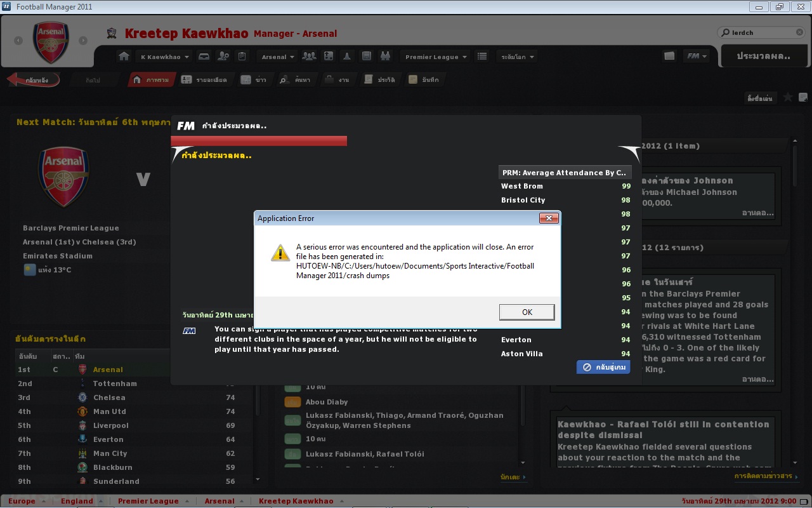Click the league table list icon

(482, 57)
